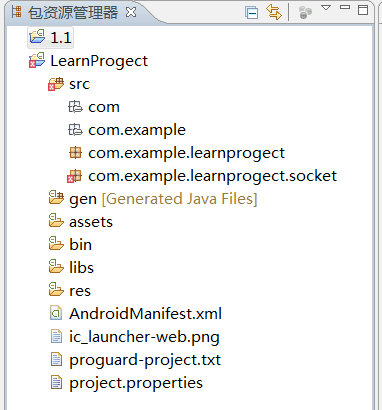Select com.example.learnprogect package label

186,154
